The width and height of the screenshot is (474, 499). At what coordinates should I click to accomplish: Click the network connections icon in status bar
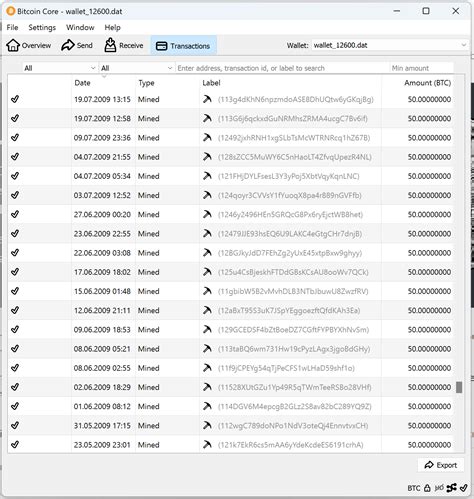pyautogui.click(x=452, y=488)
